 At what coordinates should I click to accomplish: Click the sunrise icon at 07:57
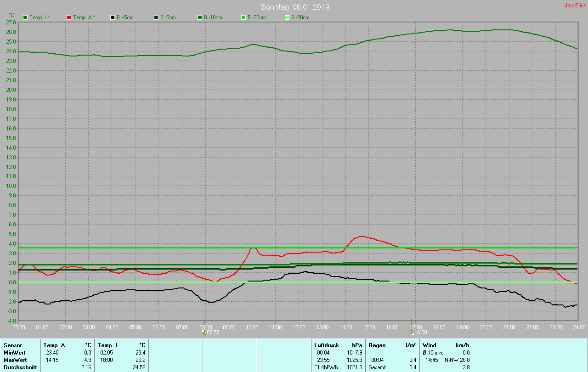click(x=204, y=332)
